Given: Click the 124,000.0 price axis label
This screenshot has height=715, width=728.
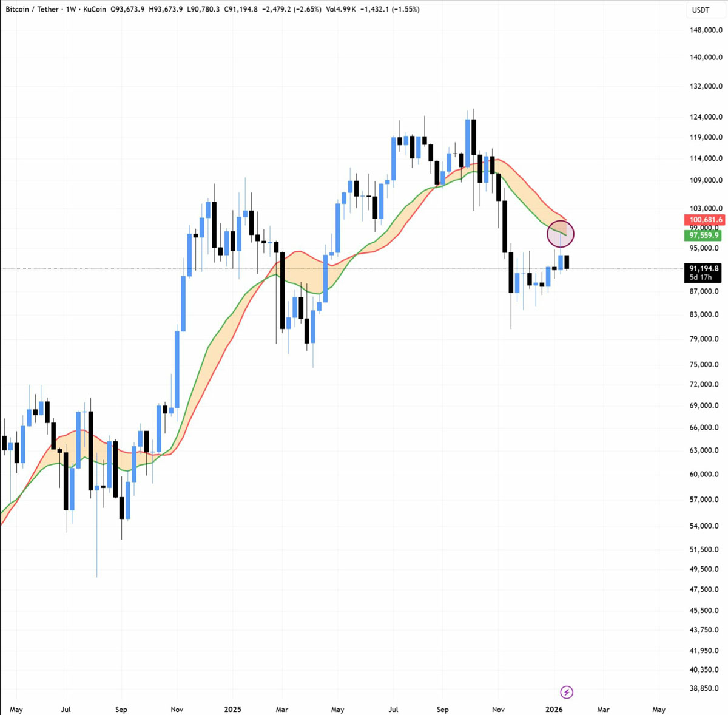Looking at the screenshot, I should pos(705,117).
